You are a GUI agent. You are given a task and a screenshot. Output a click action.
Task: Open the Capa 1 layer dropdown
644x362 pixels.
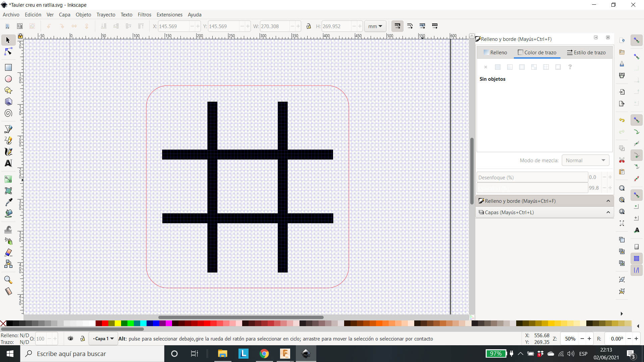(103, 339)
